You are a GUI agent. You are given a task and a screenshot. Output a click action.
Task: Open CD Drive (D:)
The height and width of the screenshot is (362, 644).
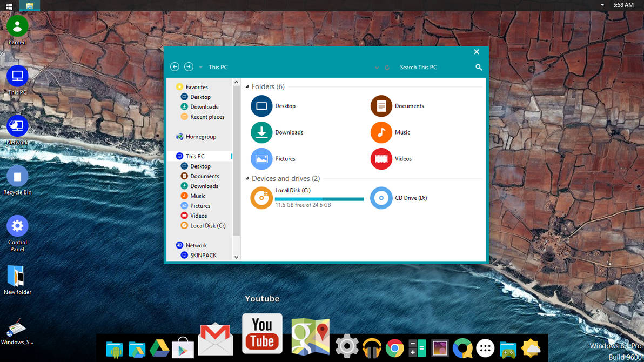[x=381, y=198]
